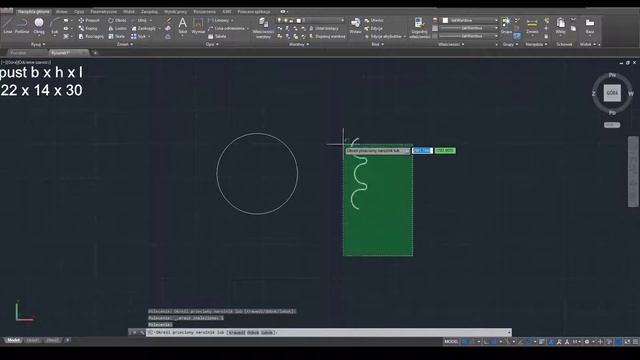Click the Szyk (array) tool

(138, 36)
